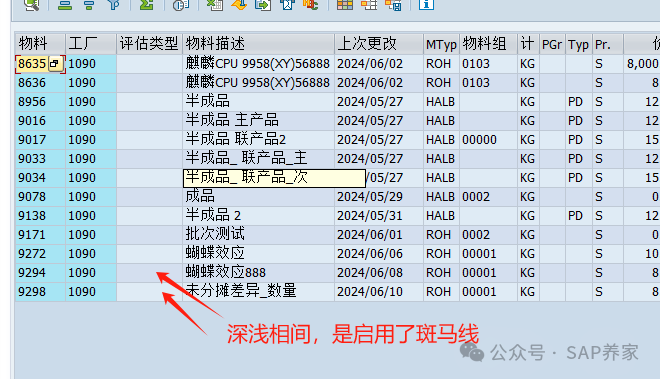Select material number 8636

pos(32,83)
